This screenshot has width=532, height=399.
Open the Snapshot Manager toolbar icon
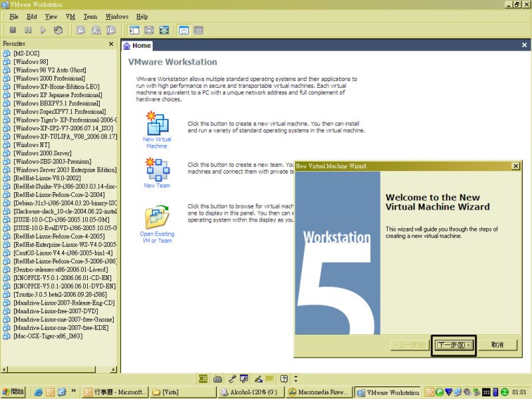coord(111,30)
